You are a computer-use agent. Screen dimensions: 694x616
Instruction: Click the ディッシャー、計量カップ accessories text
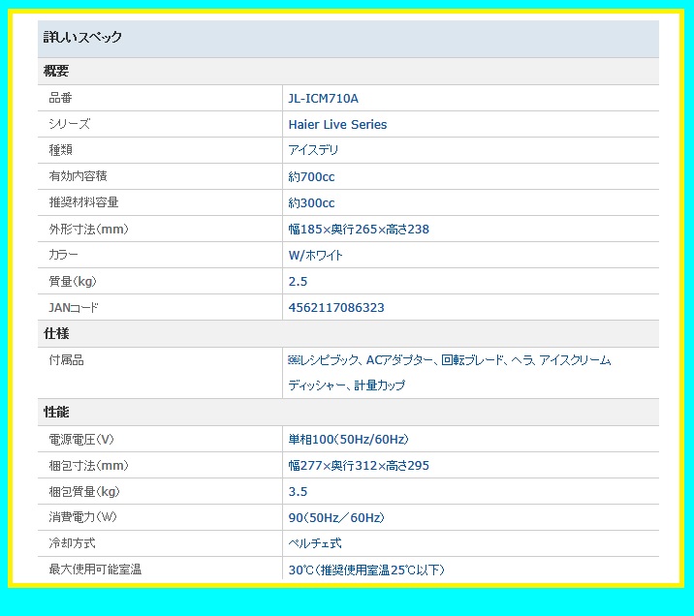[x=346, y=385]
